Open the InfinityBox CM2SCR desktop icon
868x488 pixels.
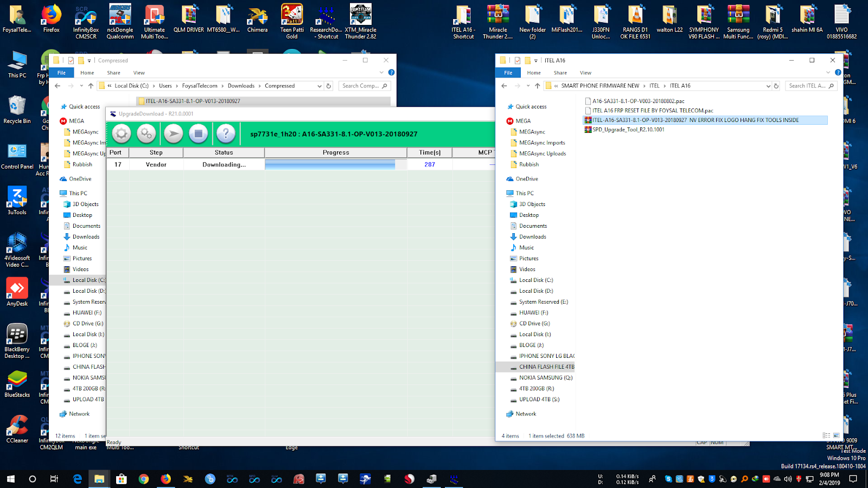click(86, 22)
